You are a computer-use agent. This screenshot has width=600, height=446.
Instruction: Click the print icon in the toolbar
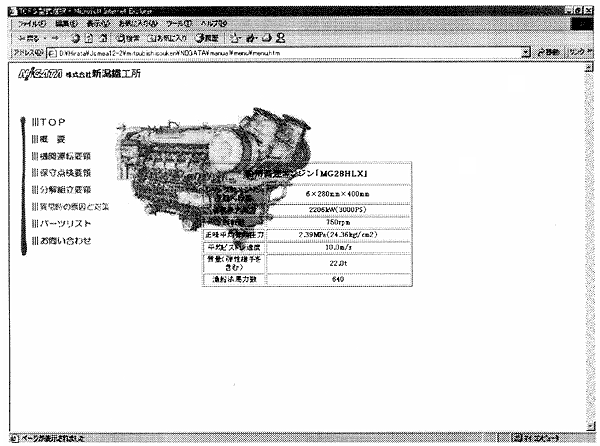click(267, 38)
